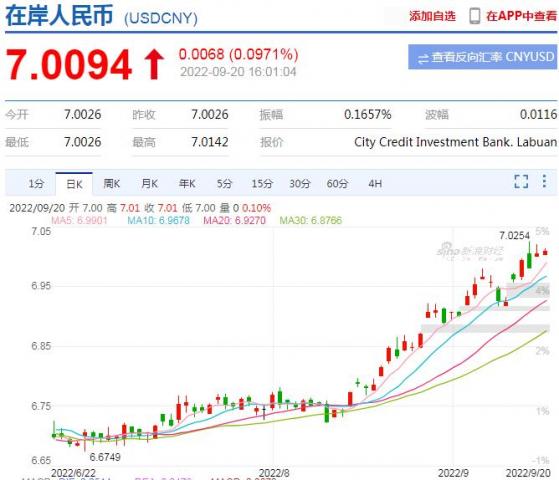Click the 7.05 price axis label
Image resolution: width=559 pixels, height=480 pixels.
coord(41,231)
